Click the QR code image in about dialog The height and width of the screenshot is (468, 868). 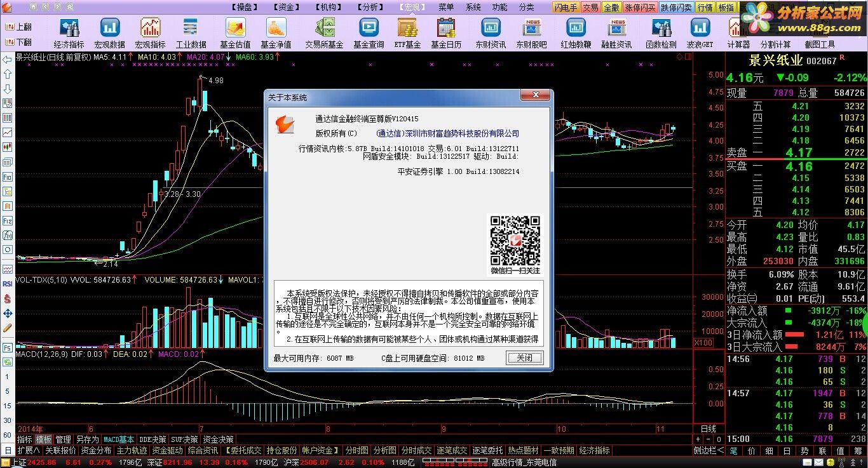515,241
